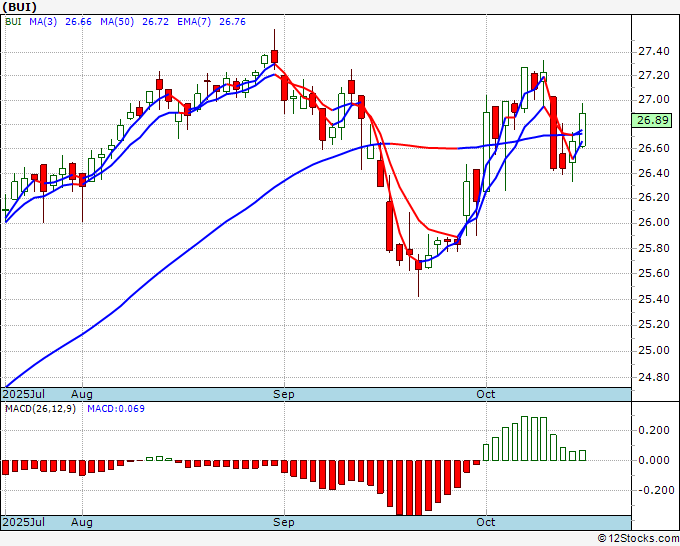The height and width of the screenshot is (546, 680).
Task: Select the MA(50) legend label
Action: [x=117, y=22]
